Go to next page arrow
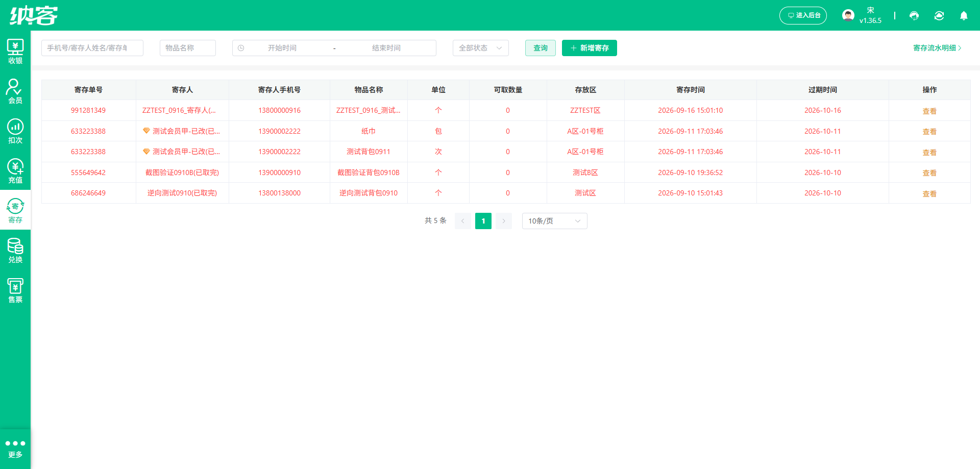Image resolution: width=980 pixels, height=469 pixels. 504,221
